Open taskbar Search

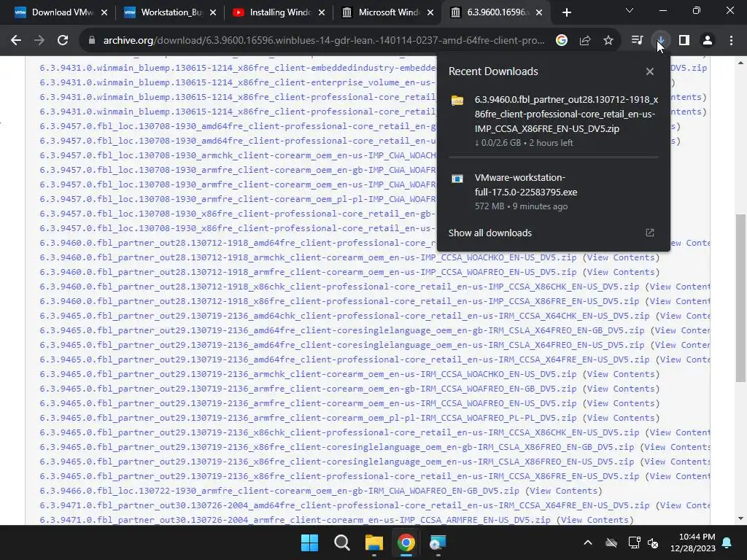(341, 542)
